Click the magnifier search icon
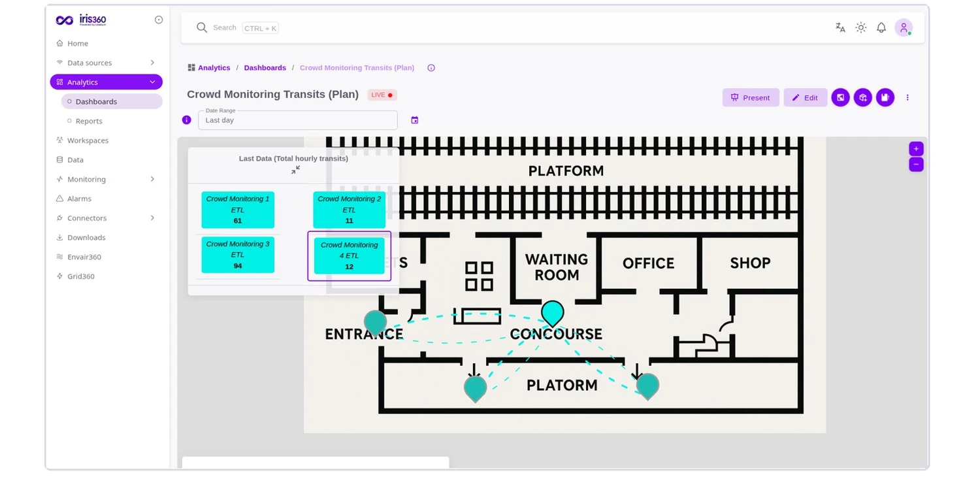The height and width of the screenshot is (477, 980). click(x=202, y=27)
